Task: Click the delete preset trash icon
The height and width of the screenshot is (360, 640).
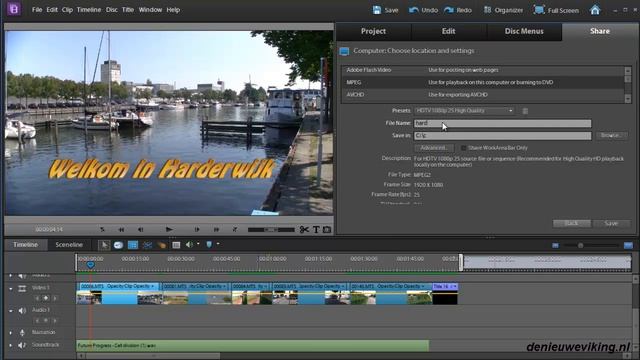Action: (x=525, y=111)
